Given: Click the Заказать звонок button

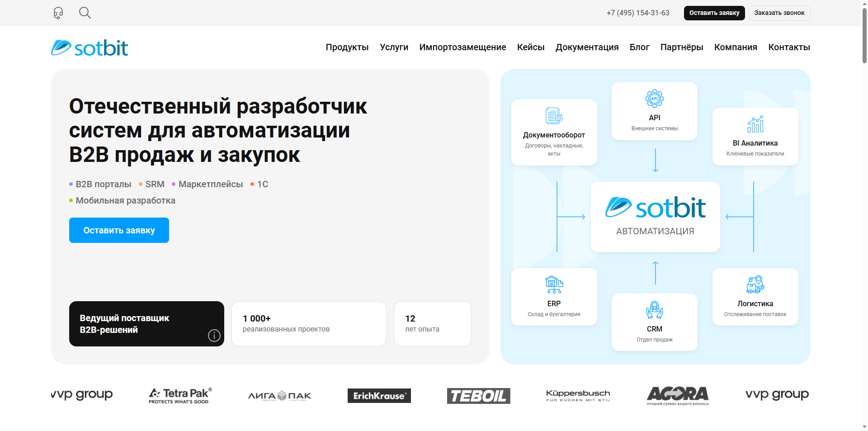Looking at the screenshot, I should pyautogui.click(x=779, y=13).
